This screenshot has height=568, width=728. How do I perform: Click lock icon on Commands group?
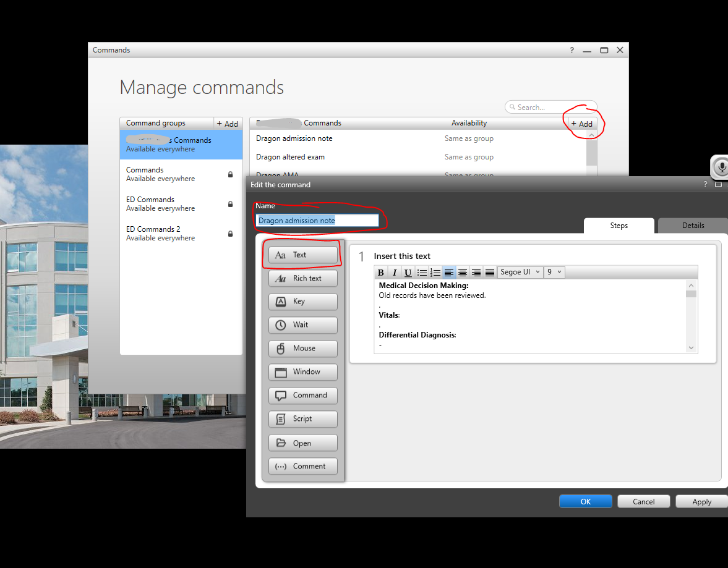(x=230, y=174)
